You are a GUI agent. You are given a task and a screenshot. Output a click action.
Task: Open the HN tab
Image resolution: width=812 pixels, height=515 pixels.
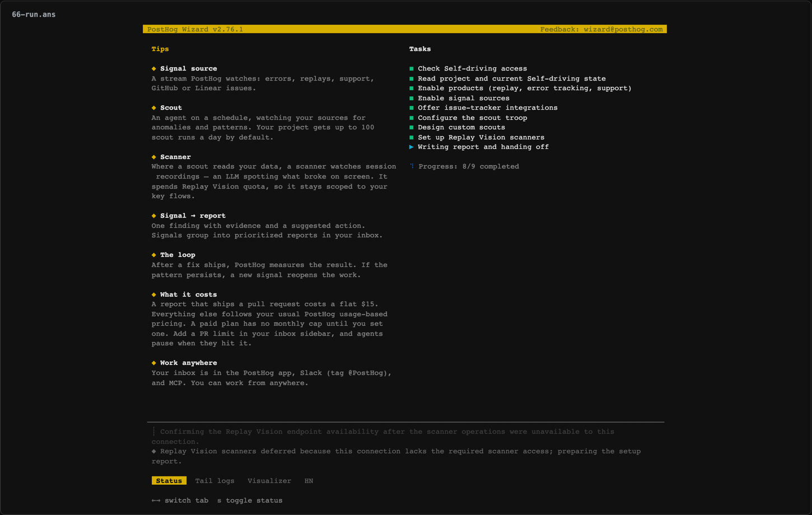click(309, 481)
